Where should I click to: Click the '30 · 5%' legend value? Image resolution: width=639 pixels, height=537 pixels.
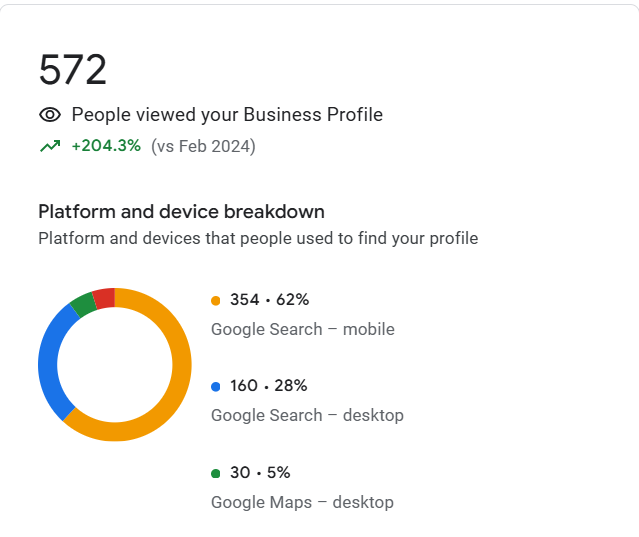click(x=260, y=473)
